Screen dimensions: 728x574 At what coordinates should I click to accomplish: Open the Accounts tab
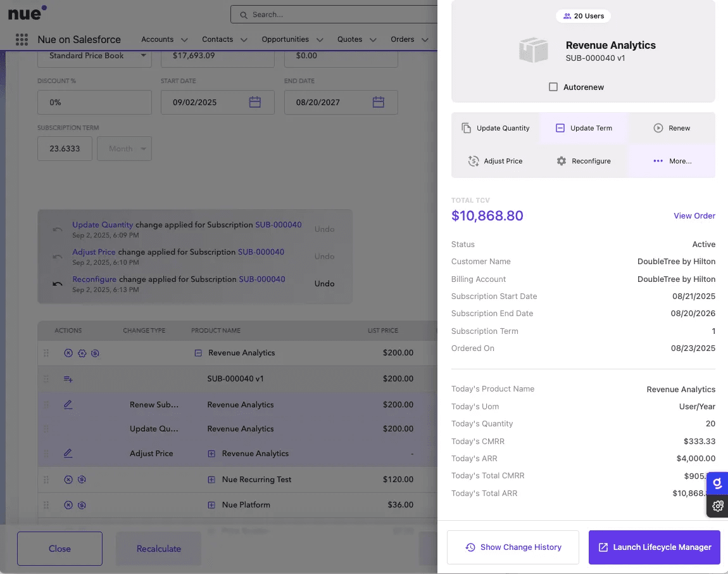158,39
